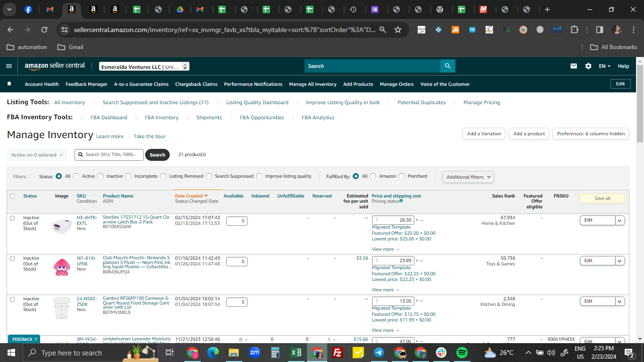Check the select-all checkbox in table header

[12, 196]
